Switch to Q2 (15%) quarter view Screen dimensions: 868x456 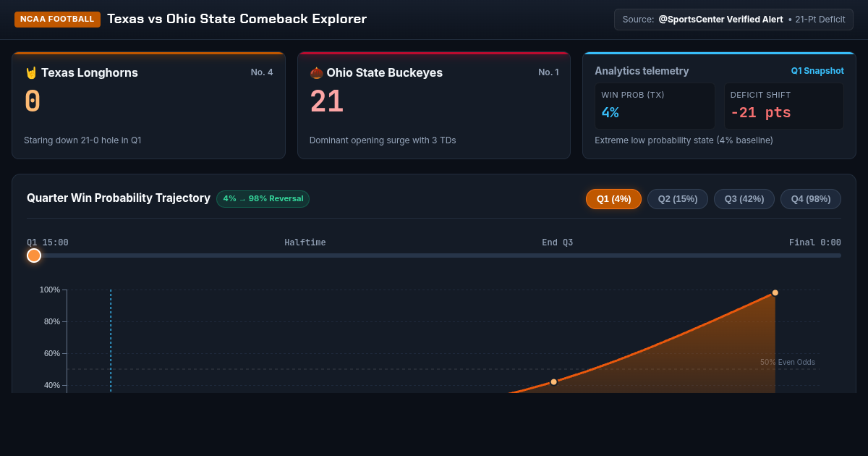pyautogui.click(x=678, y=199)
